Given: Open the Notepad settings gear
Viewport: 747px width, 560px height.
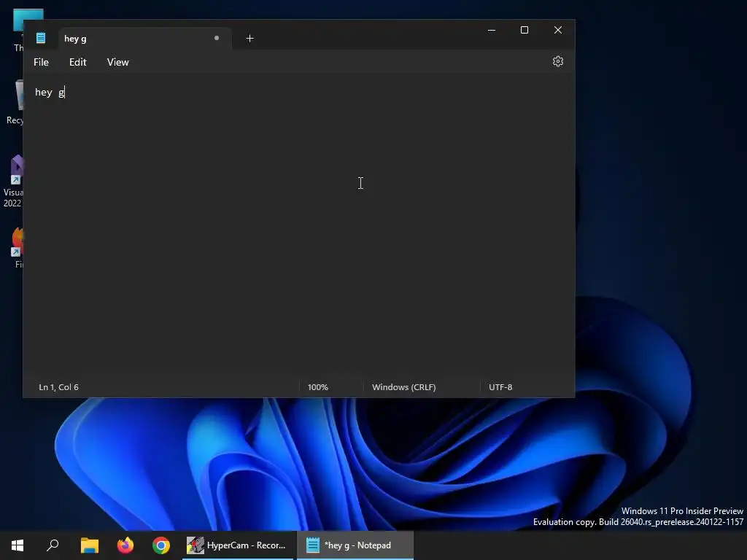Looking at the screenshot, I should tap(558, 61).
